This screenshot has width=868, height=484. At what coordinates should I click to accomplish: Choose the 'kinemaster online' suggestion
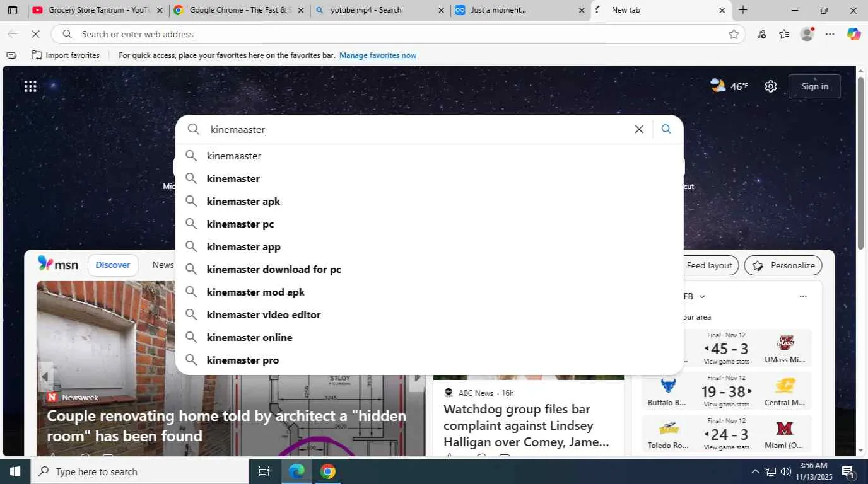430,337
